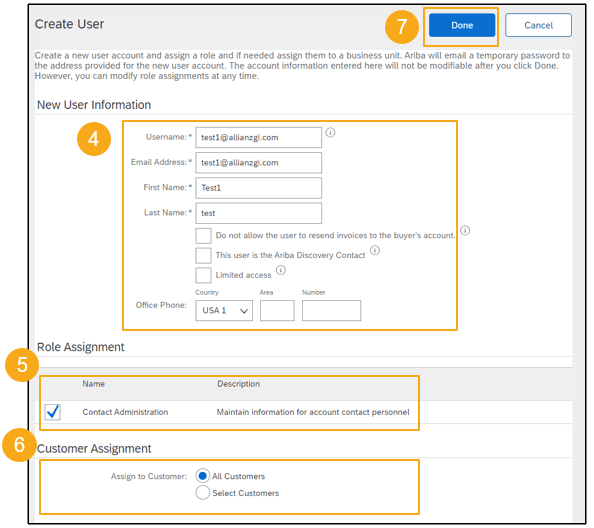Select the 'Office Phone:' label
The image size is (594, 528).
click(161, 305)
